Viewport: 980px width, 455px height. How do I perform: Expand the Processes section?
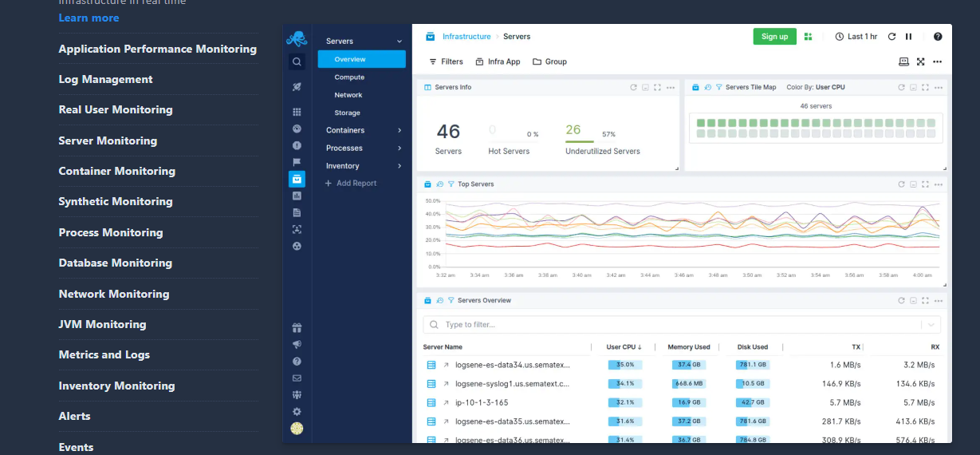[x=399, y=148]
